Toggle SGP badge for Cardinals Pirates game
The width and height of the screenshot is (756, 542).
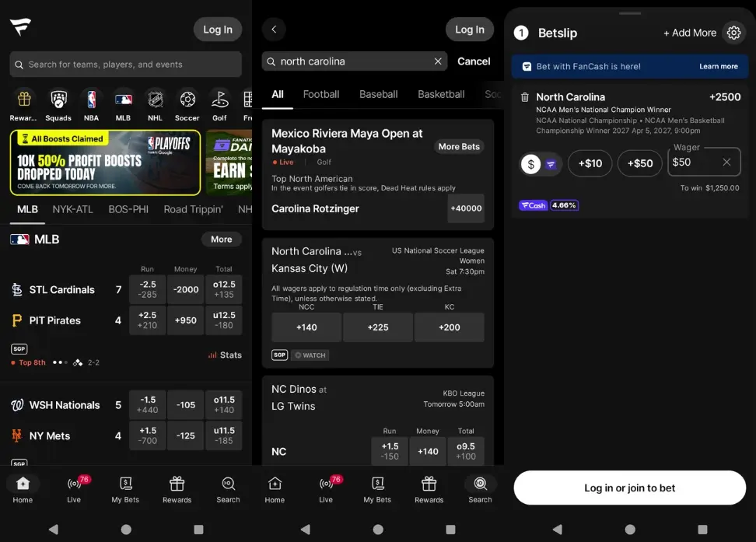[x=19, y=348]
